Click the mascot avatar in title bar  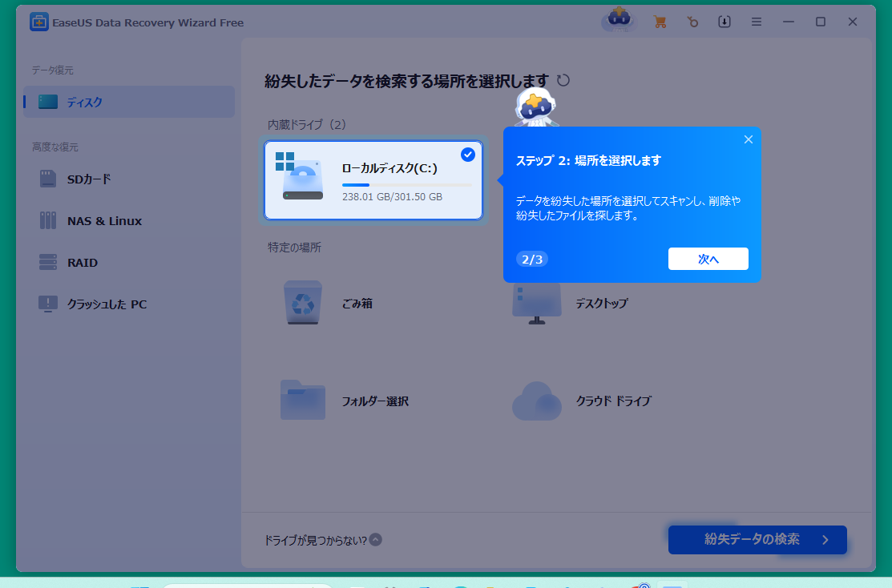point(619,20)
